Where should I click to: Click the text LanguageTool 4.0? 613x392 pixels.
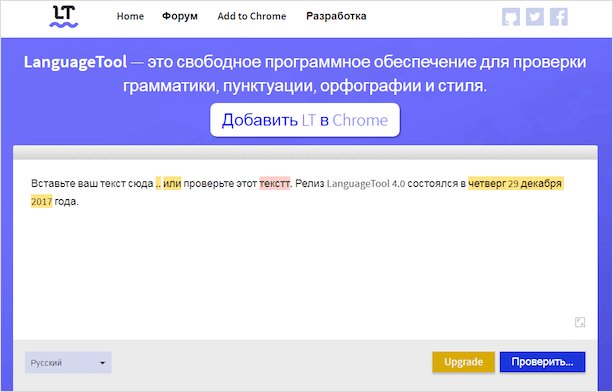click(366, 184)
